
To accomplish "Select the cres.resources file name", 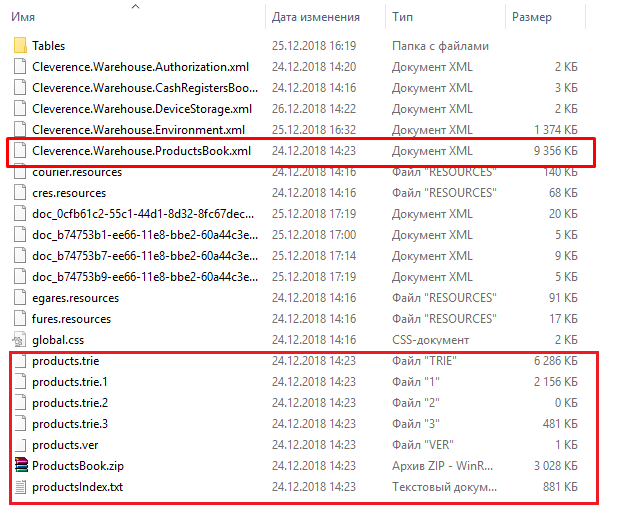I will pos(69,193).
